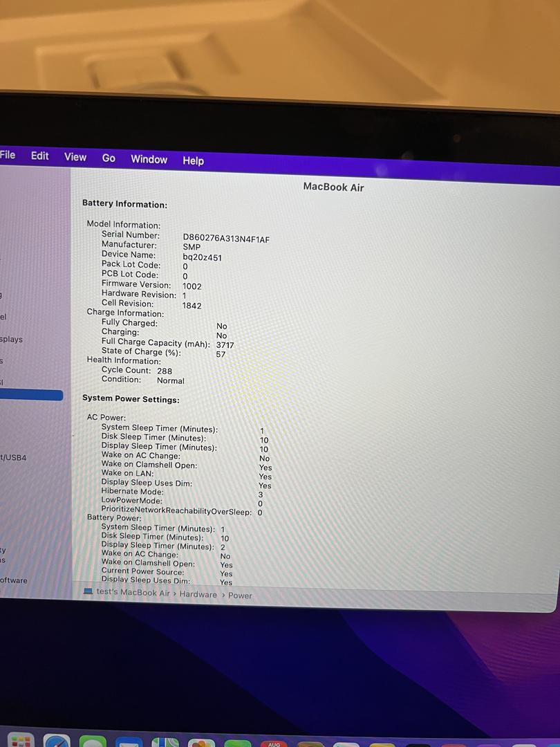Open Maps from the Dock
The width and height of the screenshot is (560, 747).
165,742
